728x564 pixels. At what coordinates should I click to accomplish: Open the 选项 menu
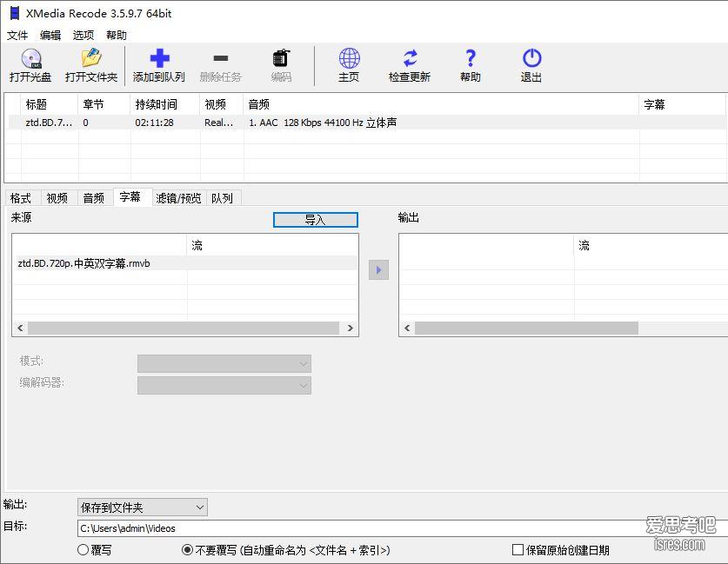click(83, 36)
